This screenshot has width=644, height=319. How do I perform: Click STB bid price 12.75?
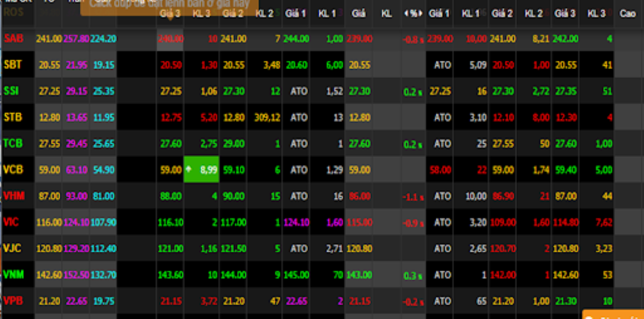[171, 117]
